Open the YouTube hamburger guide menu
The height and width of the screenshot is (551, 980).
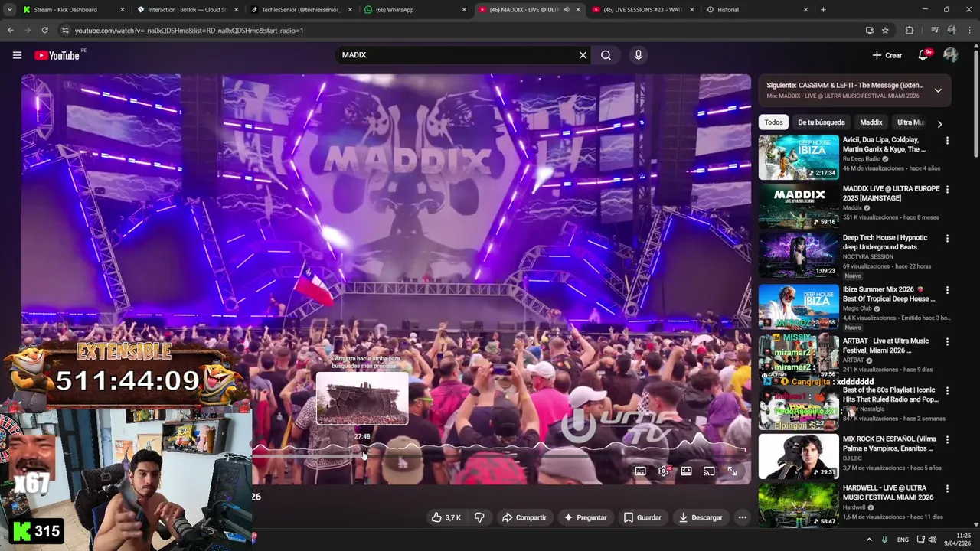point(17,55)
